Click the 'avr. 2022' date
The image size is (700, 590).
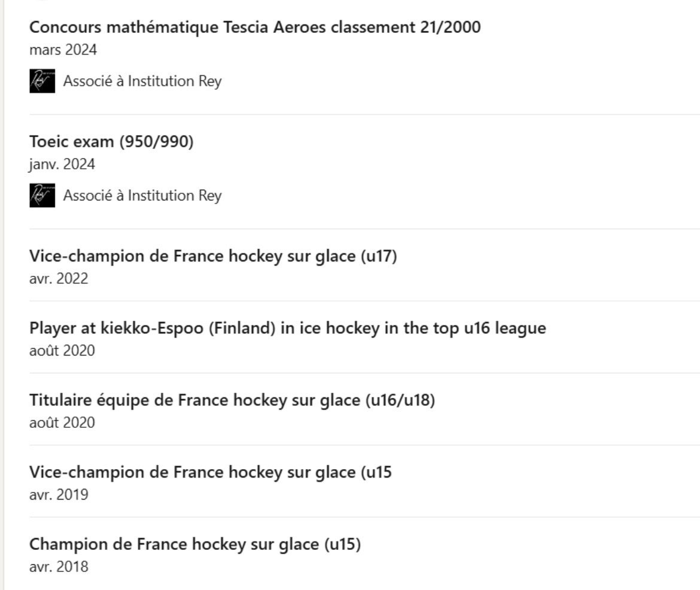[x=59, y=278]
